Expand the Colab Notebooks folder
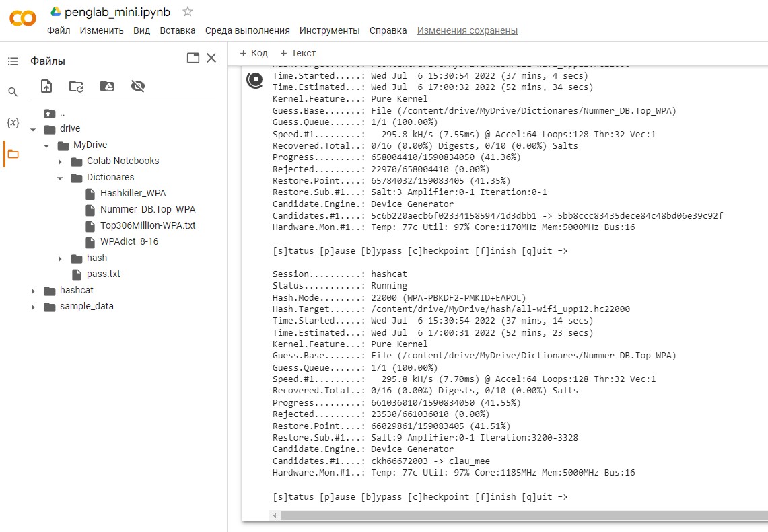The height and width of the screenshot is (532, 768). point(60,161)
